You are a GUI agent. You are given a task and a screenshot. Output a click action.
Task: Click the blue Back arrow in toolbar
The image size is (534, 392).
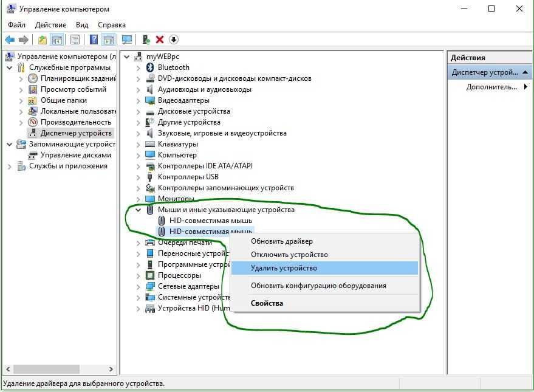click(x=10, y=40)
